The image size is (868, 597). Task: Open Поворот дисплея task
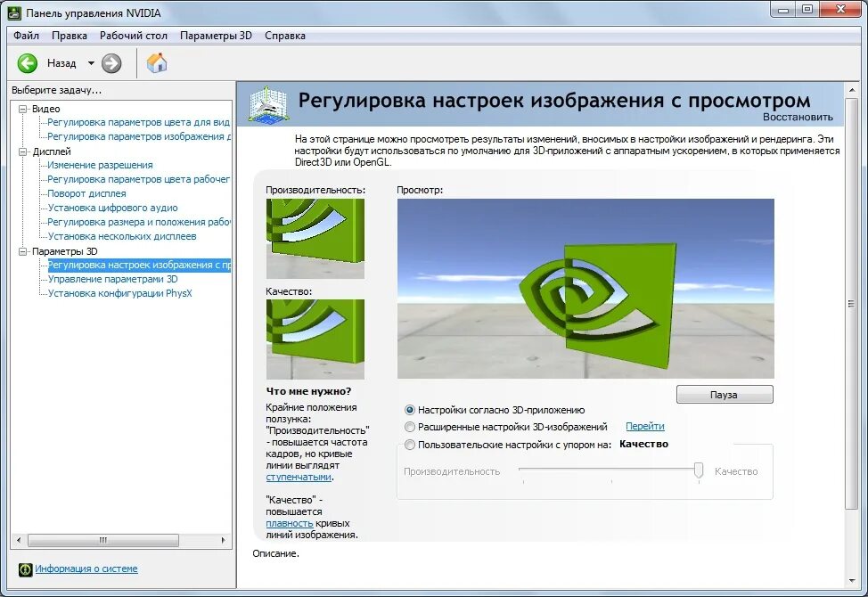(x=87, y=193)
